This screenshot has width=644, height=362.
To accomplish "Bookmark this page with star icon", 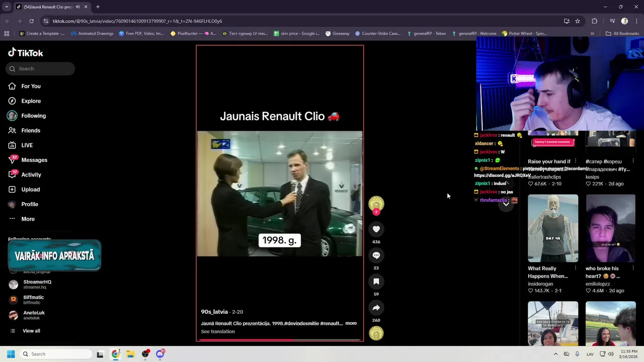I will pyautogui.click(x=578, y=21).
